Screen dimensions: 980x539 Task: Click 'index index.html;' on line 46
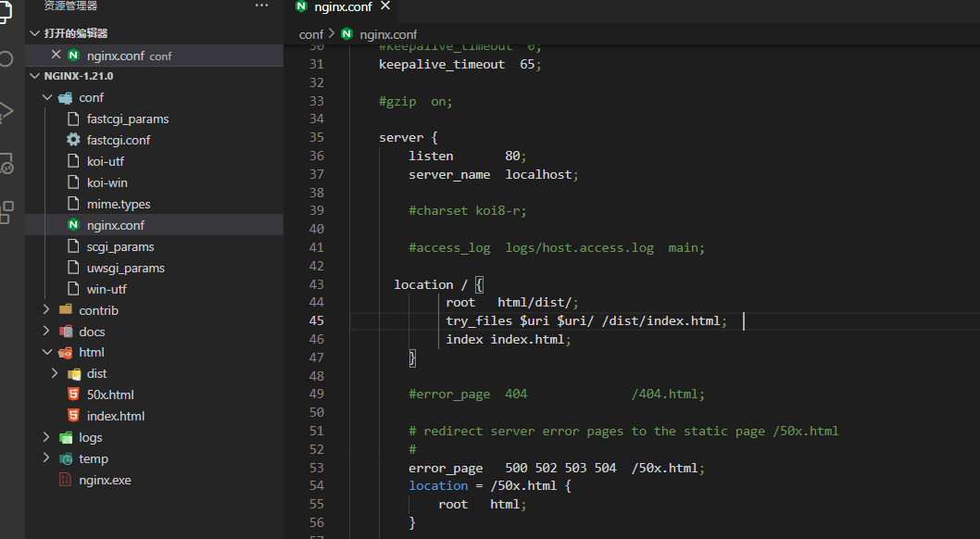click(509, 339)
